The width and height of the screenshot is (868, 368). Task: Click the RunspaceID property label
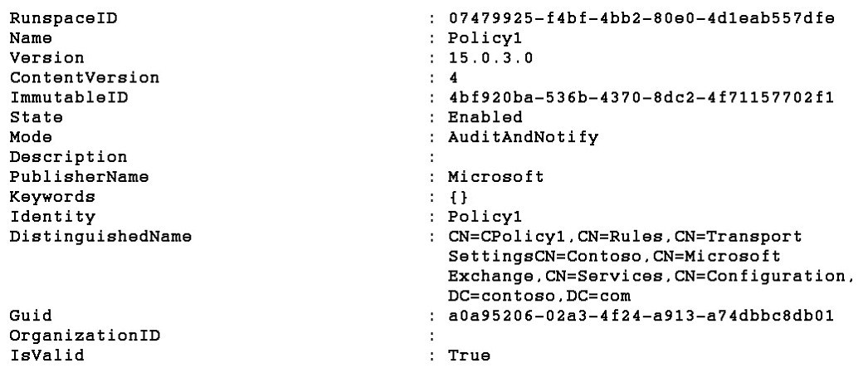[x=64, y=18]
